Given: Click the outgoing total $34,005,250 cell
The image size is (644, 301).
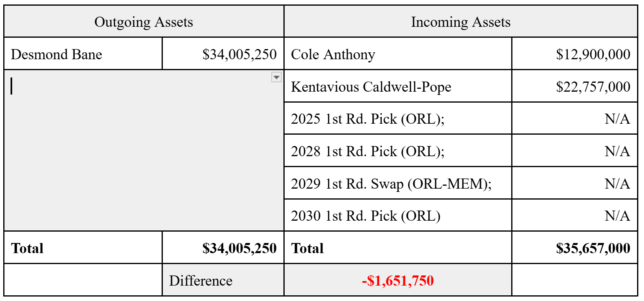Looking at the screenshot, I should point(223,247).
